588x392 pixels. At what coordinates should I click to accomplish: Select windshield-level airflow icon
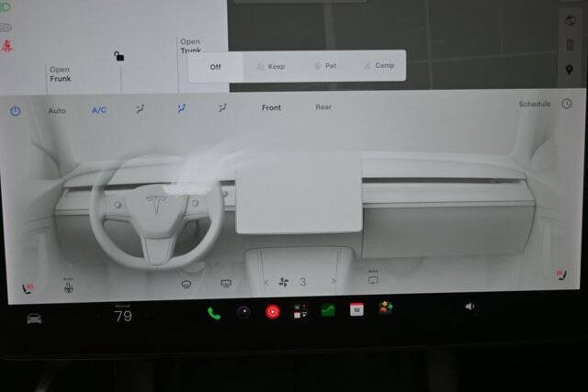click(140, 109)
